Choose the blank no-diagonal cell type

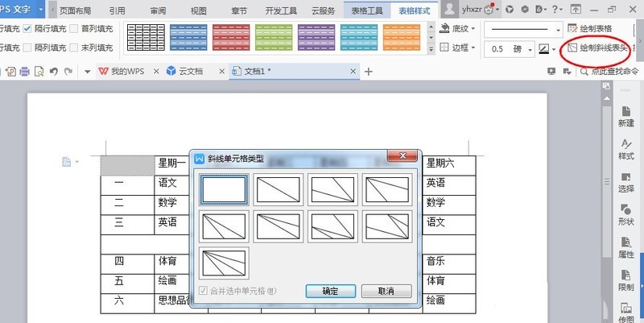point(224,189)
